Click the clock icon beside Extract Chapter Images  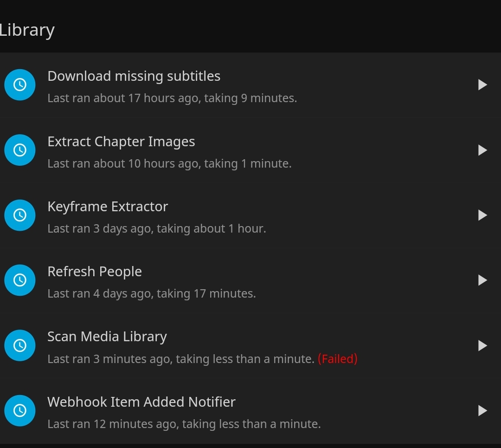coord(19,150)
